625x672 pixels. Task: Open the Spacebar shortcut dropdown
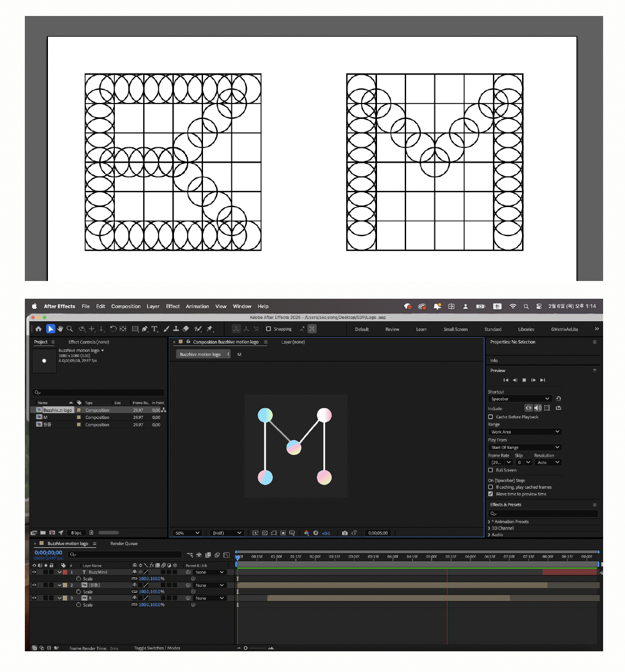point(520,399)
